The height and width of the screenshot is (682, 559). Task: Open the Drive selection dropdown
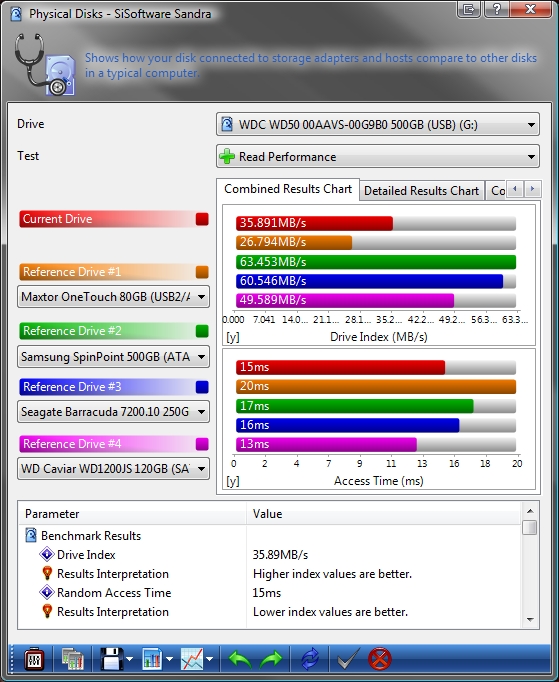[x=378, y=124]
